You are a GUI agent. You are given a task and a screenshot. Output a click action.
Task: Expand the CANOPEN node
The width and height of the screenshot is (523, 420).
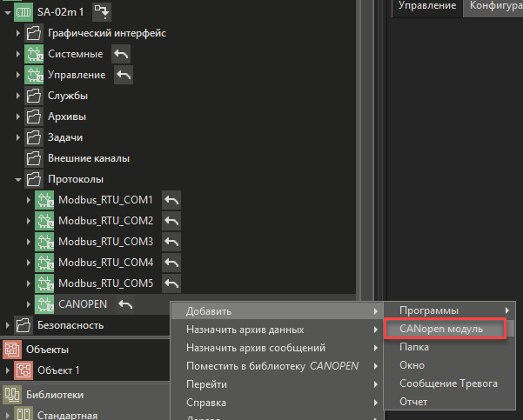[29, 304]
